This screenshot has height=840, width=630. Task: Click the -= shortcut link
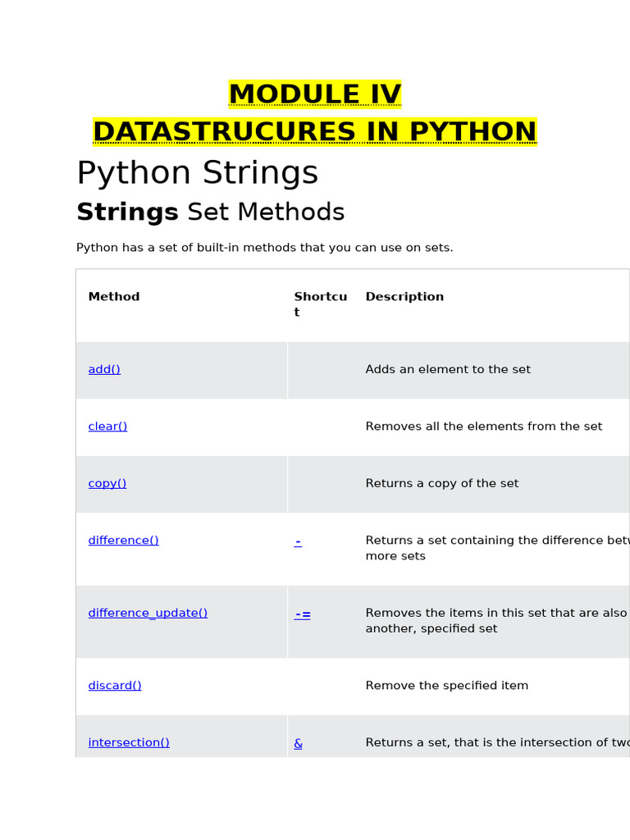303,614
